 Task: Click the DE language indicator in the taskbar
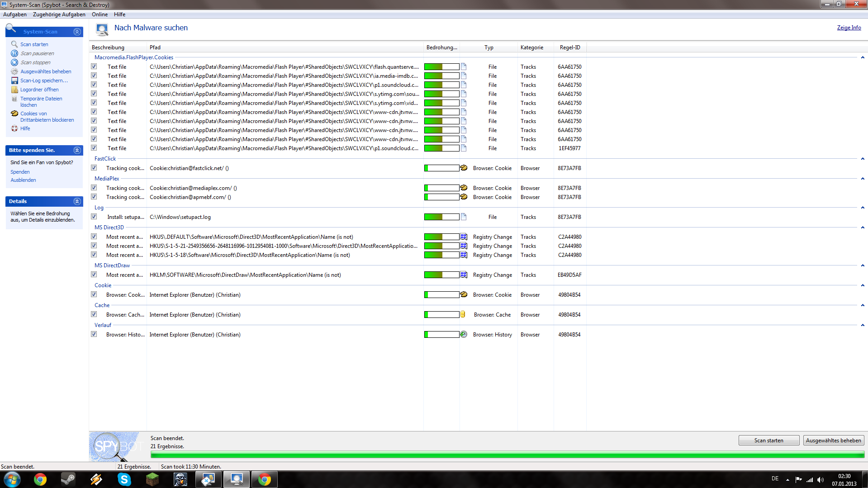click(775, 479)
